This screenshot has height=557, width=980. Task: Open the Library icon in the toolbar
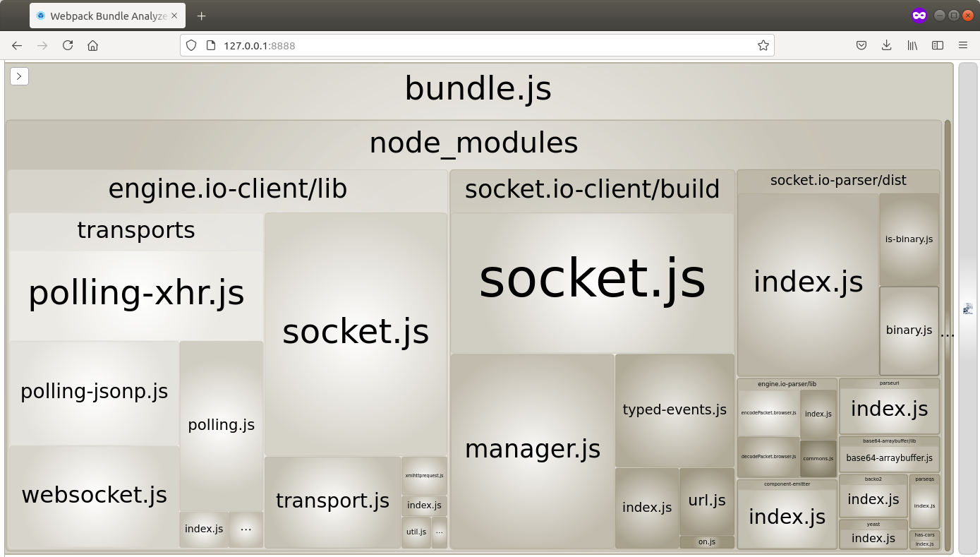pos(912,45)
